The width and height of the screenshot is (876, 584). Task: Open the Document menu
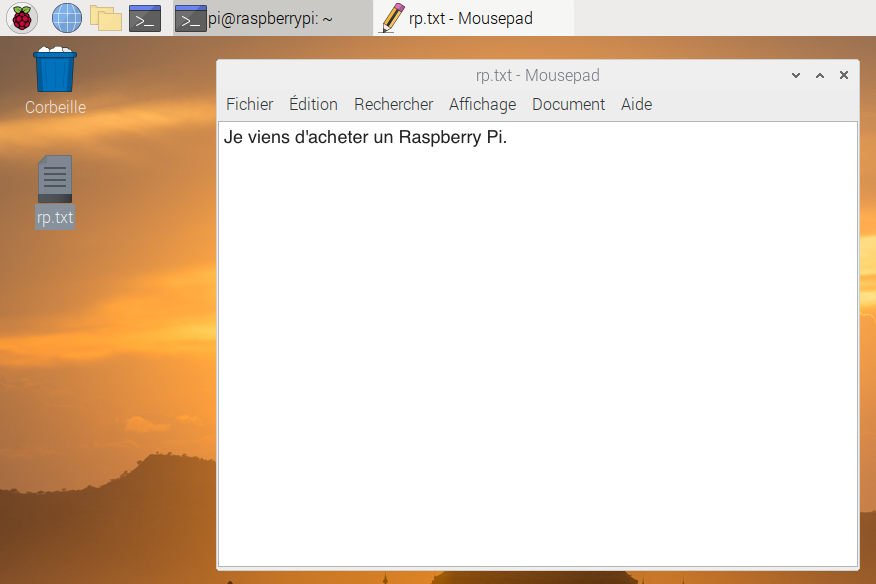point(568,104)
